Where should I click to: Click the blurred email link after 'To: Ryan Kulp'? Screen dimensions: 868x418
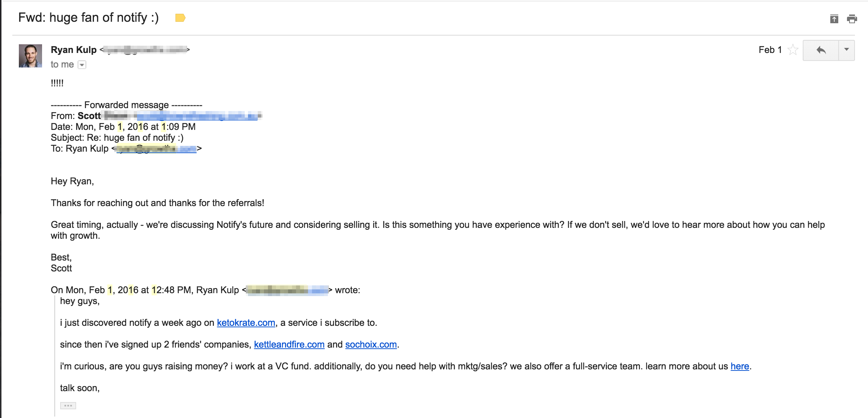(156, 149)
